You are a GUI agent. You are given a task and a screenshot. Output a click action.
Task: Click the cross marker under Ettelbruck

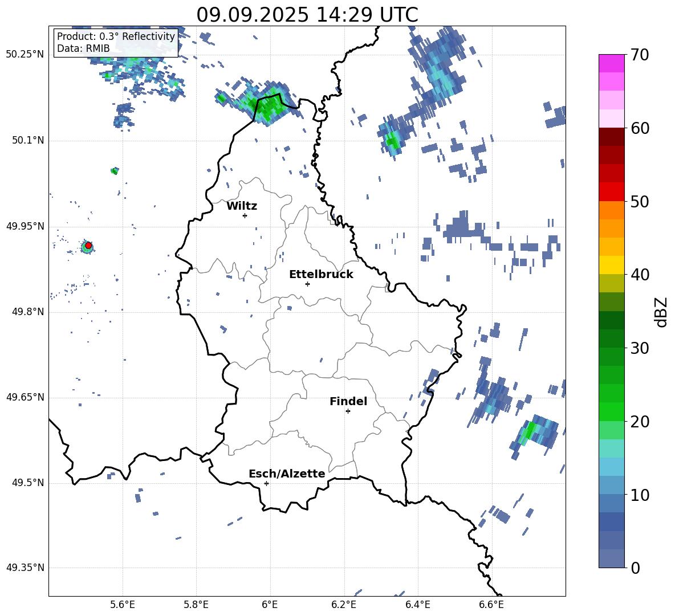point(307,284)
